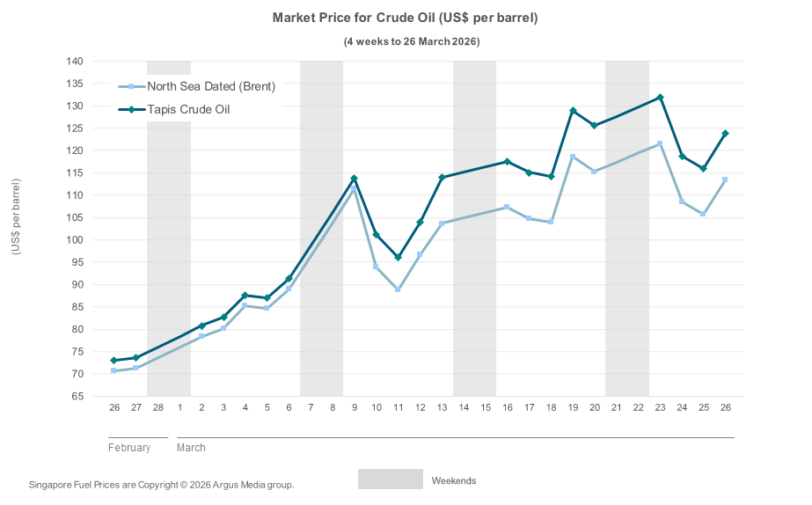
Task: Select the 'North Sea Dated (Brent)' legend text
Action: (x=211, y=86)
